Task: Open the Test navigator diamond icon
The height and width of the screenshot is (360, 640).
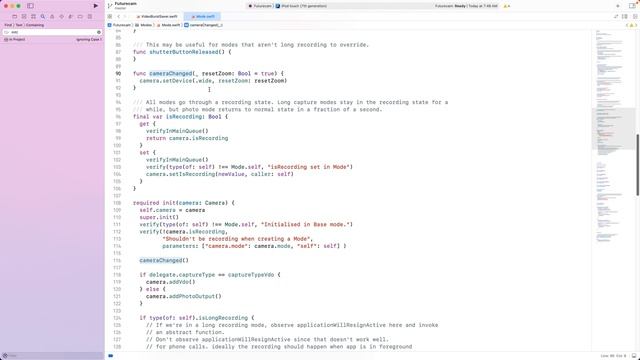Action: tap(62, 17)
